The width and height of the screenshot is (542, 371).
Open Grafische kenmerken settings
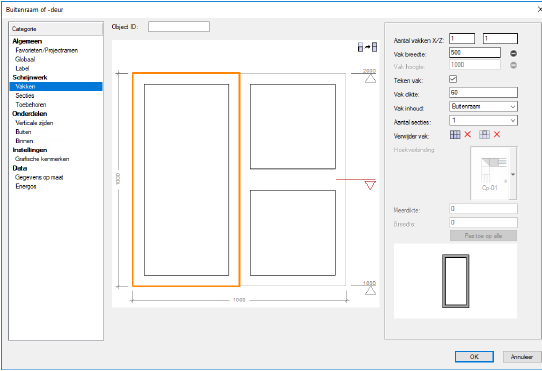(42, 159)
